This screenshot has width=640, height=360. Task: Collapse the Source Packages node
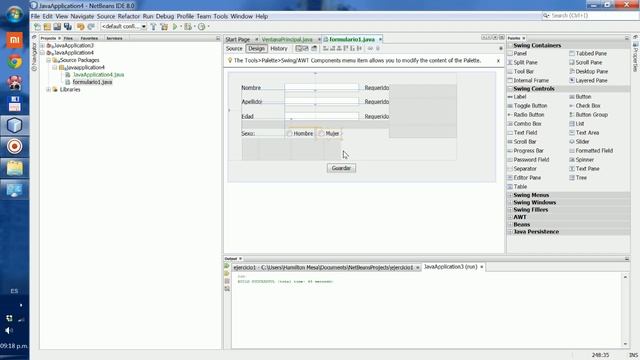[49, 60]
